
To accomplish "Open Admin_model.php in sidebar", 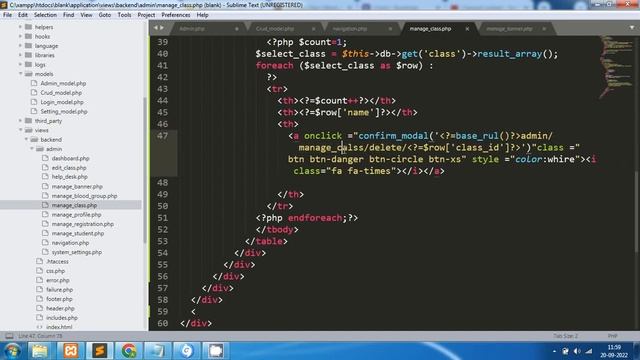I will tap(63, 83).
